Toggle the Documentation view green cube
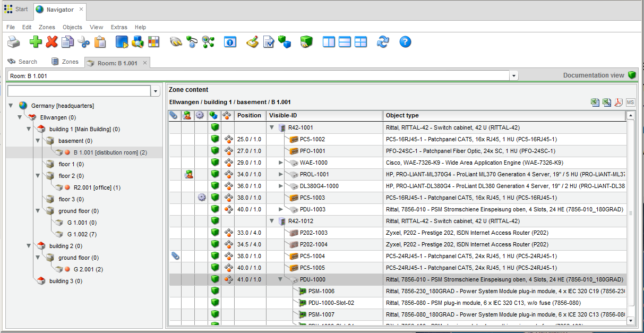The width and height of the screenshot is (644, 333). [631, 75]
